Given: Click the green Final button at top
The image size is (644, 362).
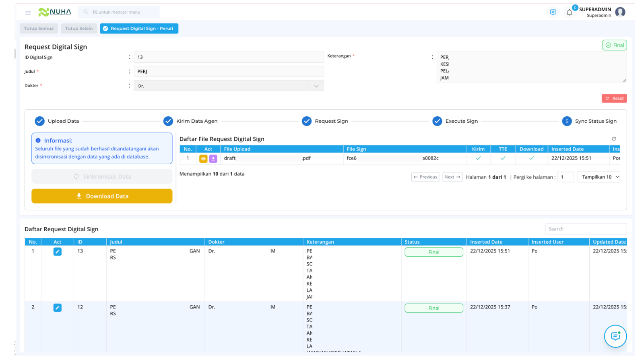Looking at the screenshot, I should pos(614,45).
